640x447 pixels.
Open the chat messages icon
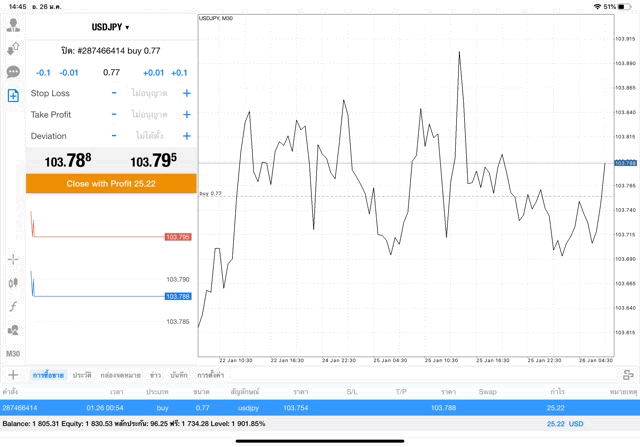point(13,72)
